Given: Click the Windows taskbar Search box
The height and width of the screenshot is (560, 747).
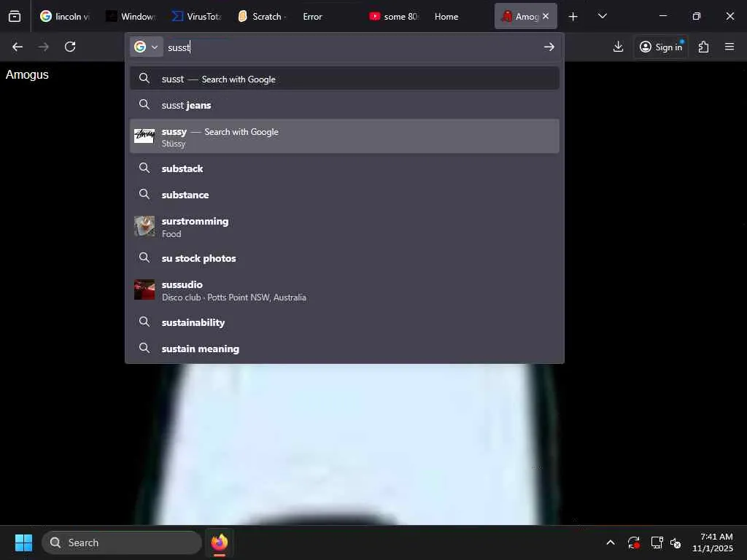Looking at the screenshot, I should point(122,542).
